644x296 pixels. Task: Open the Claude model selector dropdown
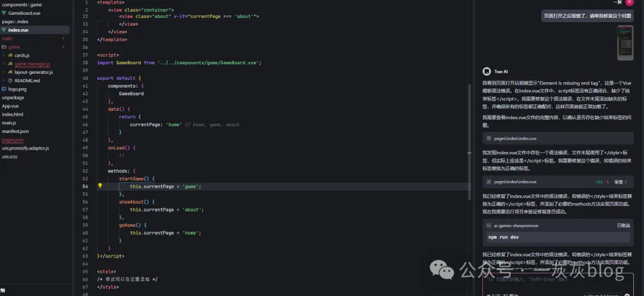599,294
